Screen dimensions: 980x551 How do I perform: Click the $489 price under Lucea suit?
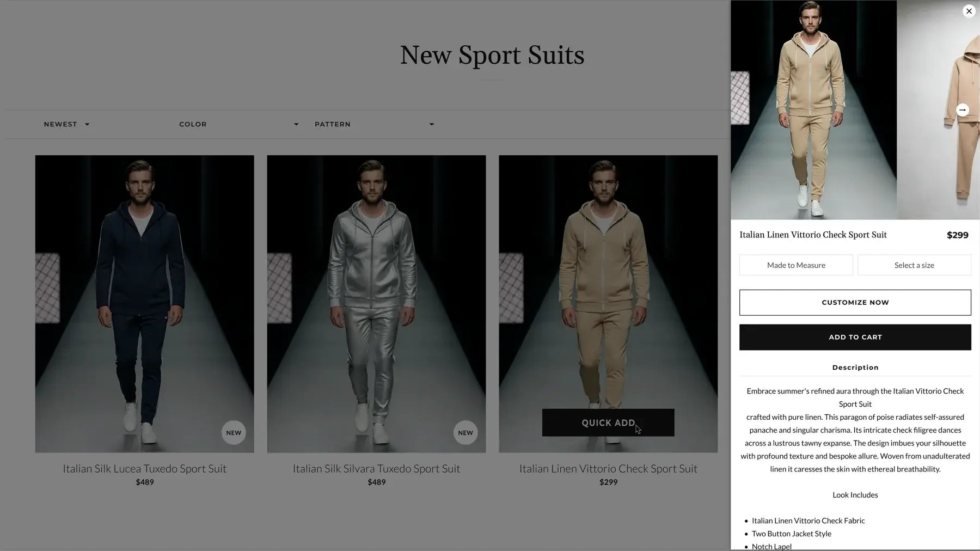pyautogui.click(x=145, y=482)
